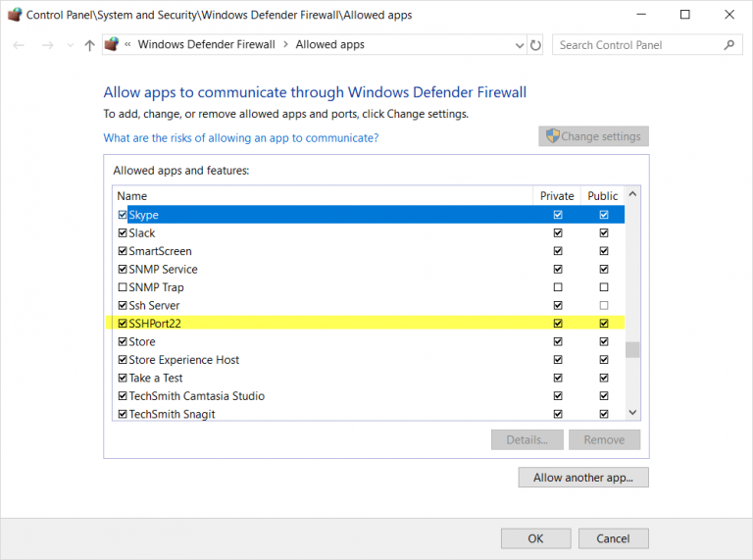Click the Allow another app button
Viewport: 753px width, 560px height.
click(583, 478)
